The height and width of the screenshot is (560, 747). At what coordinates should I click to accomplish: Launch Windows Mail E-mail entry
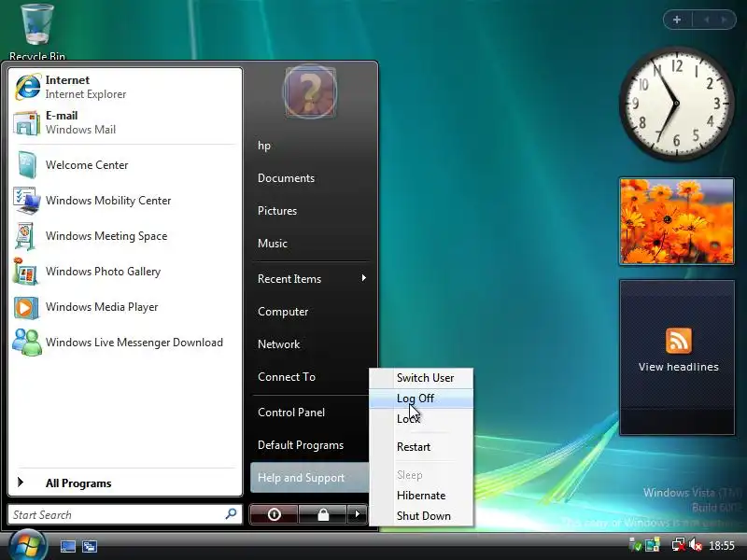click(x=125, y=122)
